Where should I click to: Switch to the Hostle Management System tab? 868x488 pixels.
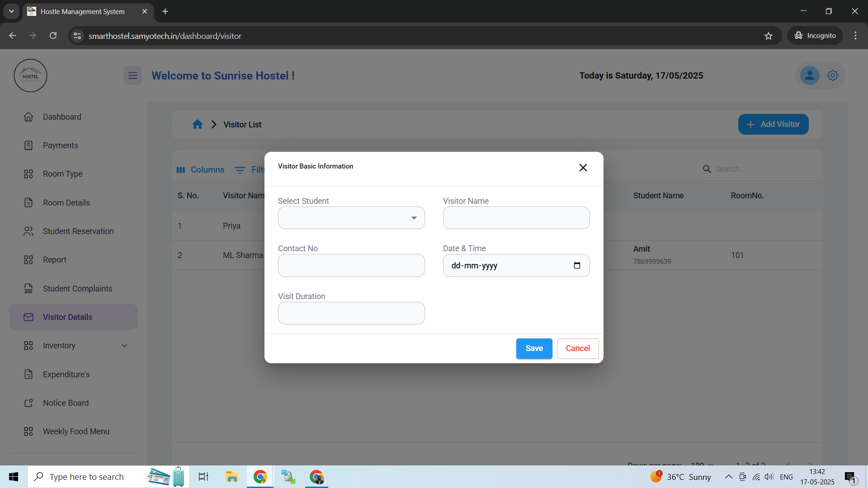[81, 11]
